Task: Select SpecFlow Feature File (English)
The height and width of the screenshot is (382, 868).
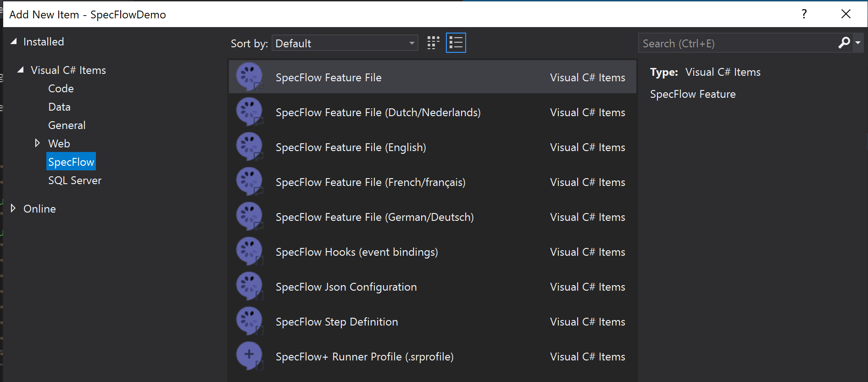Action: 432,147
